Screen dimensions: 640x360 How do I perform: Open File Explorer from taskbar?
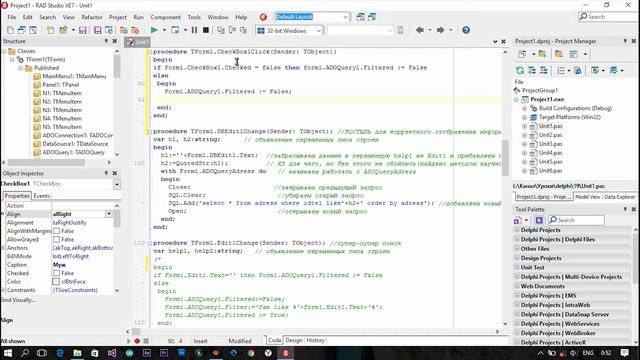(77, 353)
